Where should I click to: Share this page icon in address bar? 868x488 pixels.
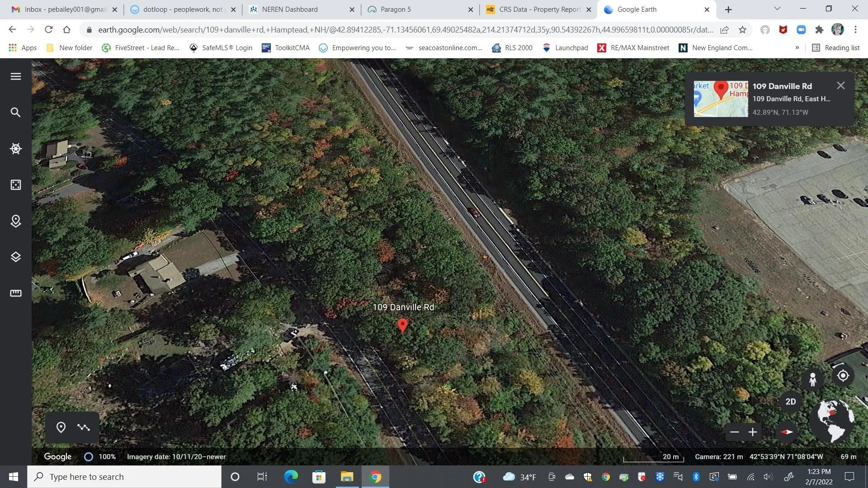[725, 30]
